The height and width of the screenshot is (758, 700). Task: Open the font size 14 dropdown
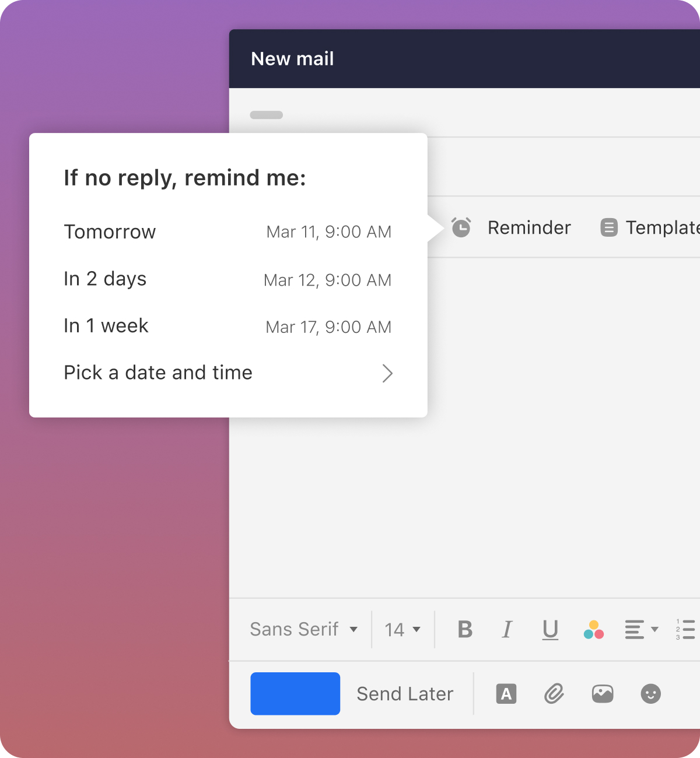pos(402,630)
